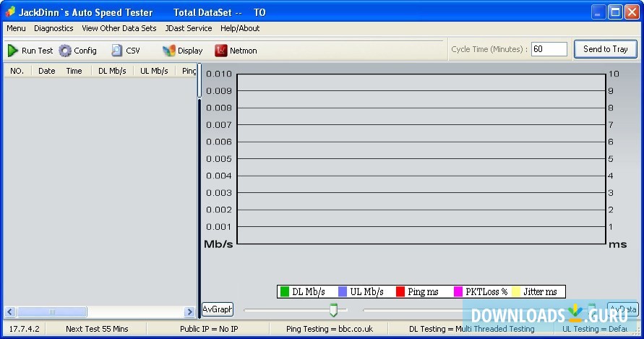Click the Date column header
644x339 pixels.
point(47,71)
